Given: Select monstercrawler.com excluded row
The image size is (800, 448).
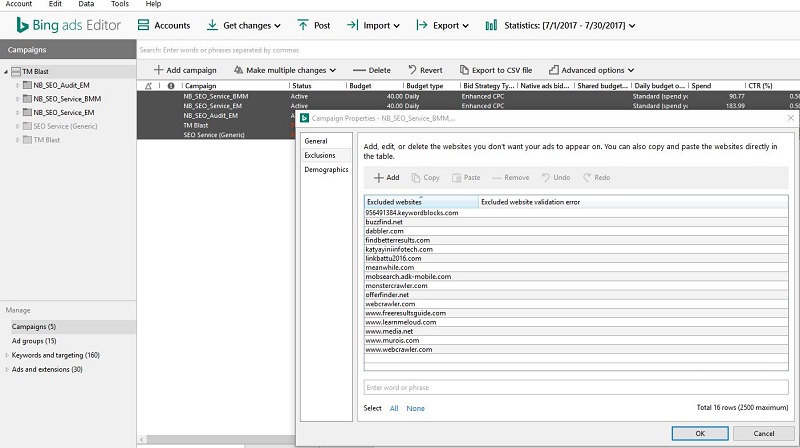Looking at the screenshot, I should (x=576, y=286).
